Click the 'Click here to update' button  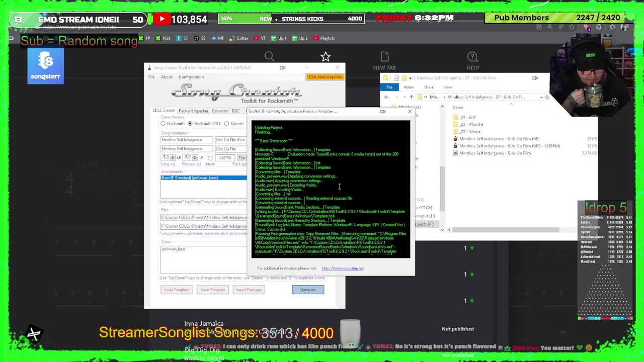click(x=325, y=77)
